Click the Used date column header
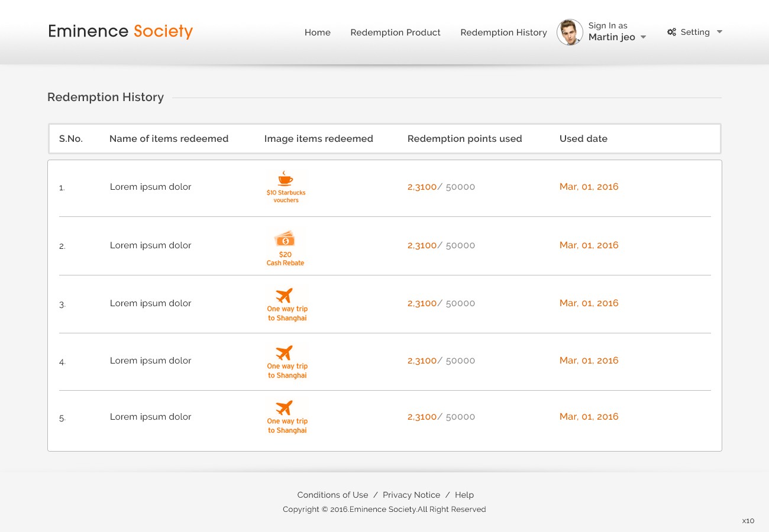The height and width of the screenshot is (532, 769). (583, 139)
